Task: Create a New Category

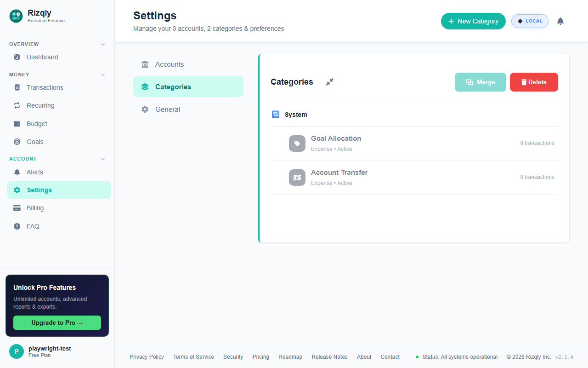Action: pyautogui.click(x=473, y=21)
